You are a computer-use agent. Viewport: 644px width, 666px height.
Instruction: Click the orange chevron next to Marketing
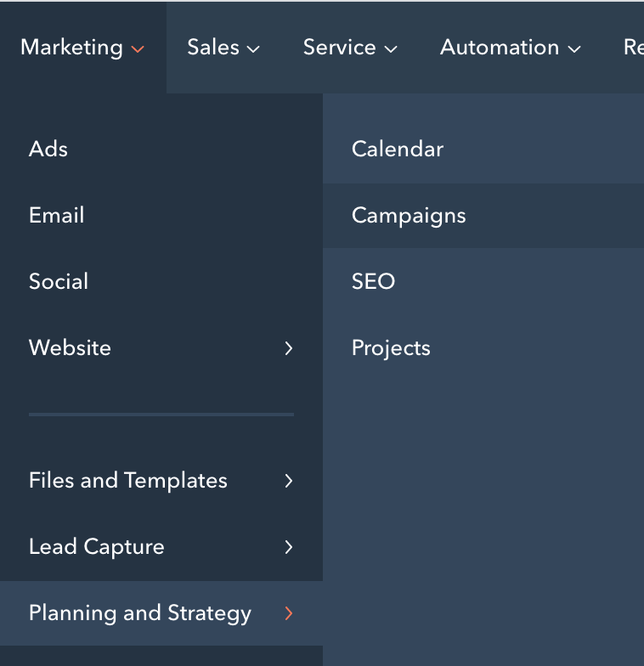(x=138, y=49)
